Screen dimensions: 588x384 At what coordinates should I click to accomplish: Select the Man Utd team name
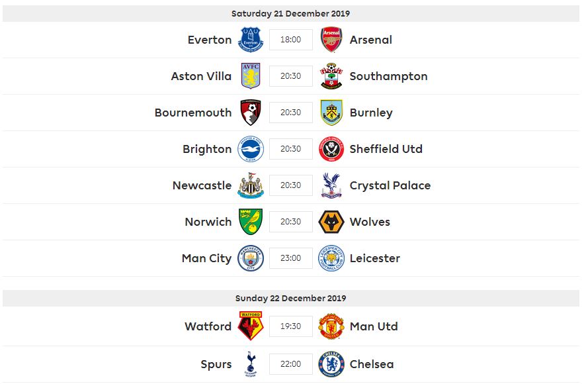click(374, 326)
